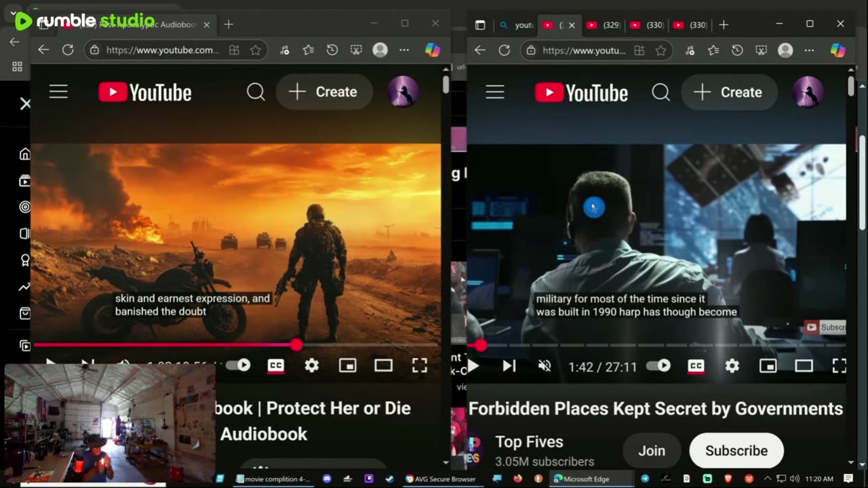Viewport: 868px width, 488px height.
Task: Reload the page in the right Edge window
Action: [505, 50]
